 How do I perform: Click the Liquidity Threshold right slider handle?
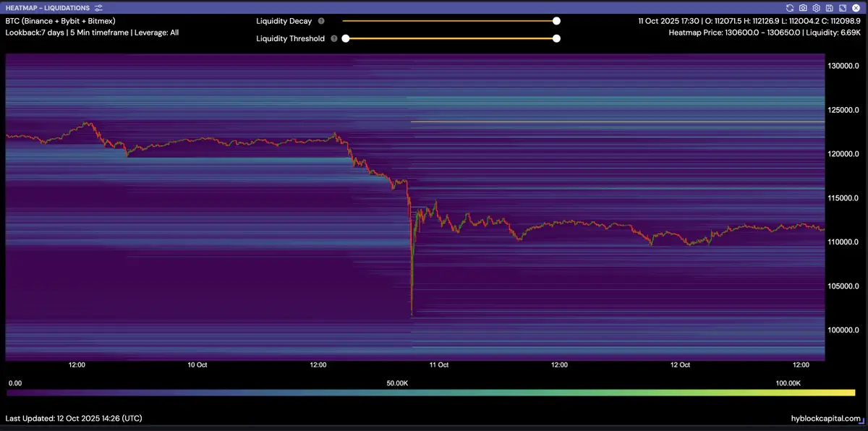(x=556, y=38)
